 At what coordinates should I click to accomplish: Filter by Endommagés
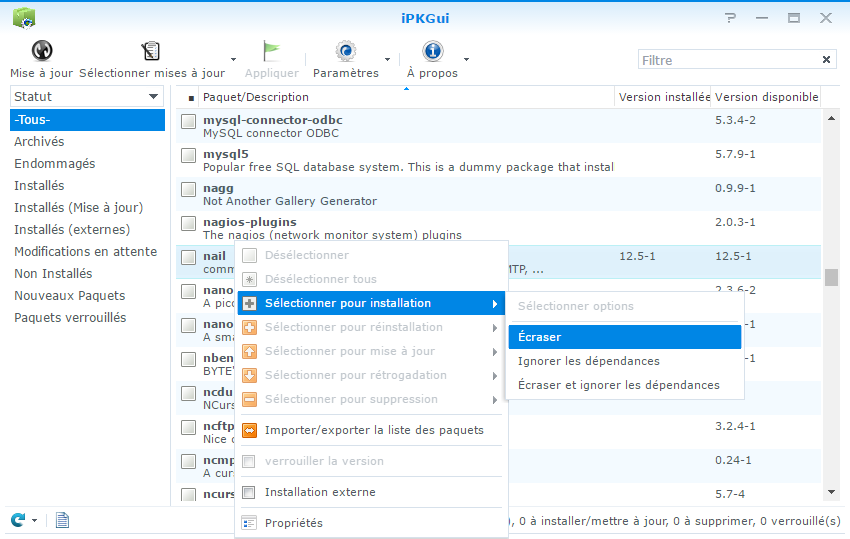click(87, 164)
